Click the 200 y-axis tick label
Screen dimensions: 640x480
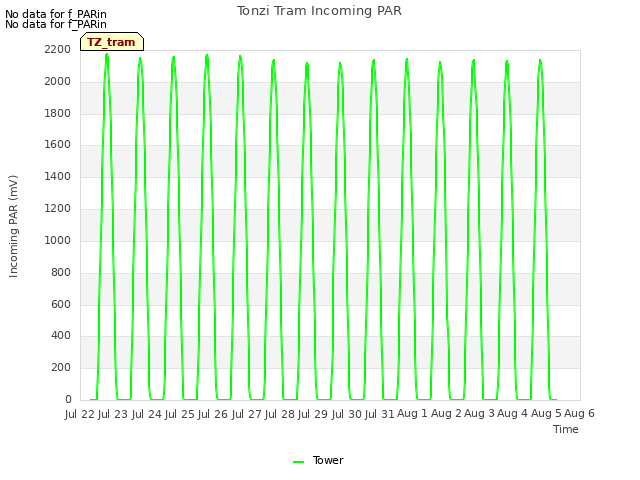tap(61, 367)
